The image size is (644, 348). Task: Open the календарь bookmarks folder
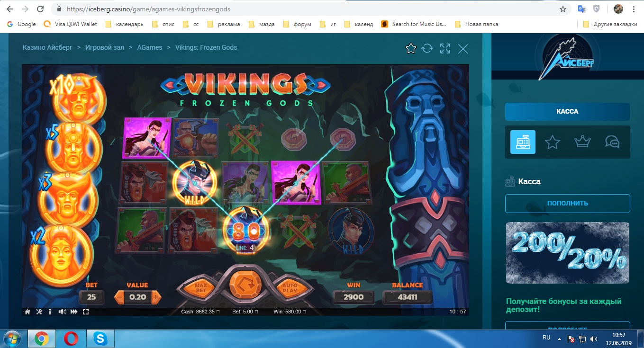point(124,24)
